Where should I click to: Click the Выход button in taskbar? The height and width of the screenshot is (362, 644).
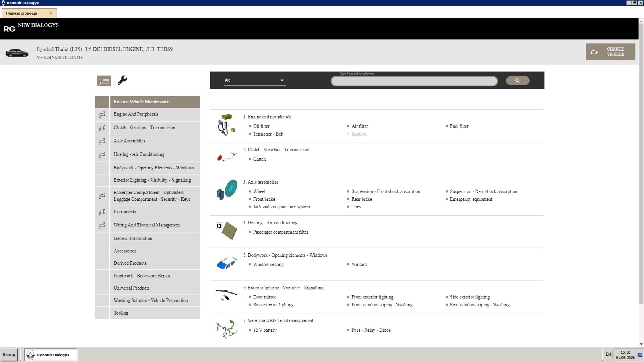[9, 355]
